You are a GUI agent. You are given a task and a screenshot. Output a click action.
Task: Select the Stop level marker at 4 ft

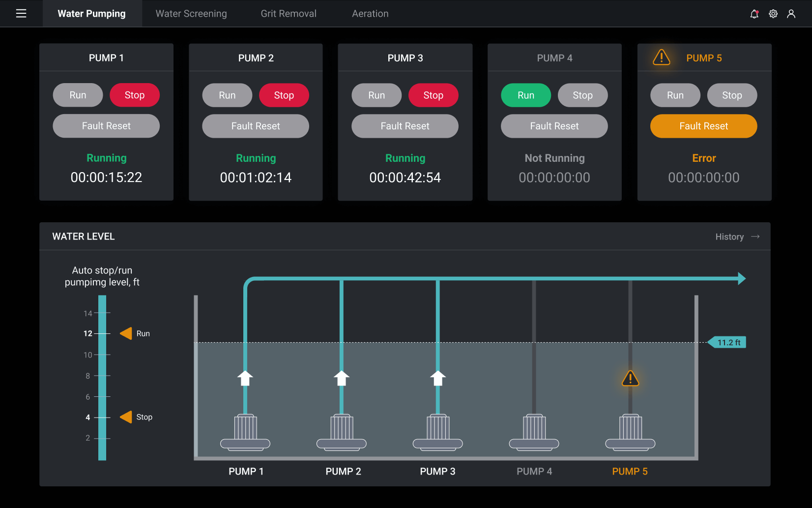126,417
